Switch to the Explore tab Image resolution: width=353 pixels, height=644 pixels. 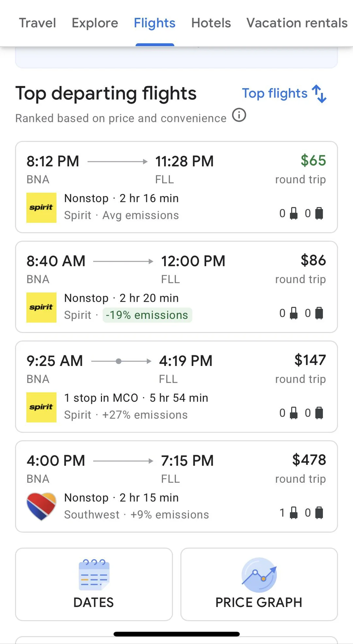pyautogui.click(x=95, y=23)
